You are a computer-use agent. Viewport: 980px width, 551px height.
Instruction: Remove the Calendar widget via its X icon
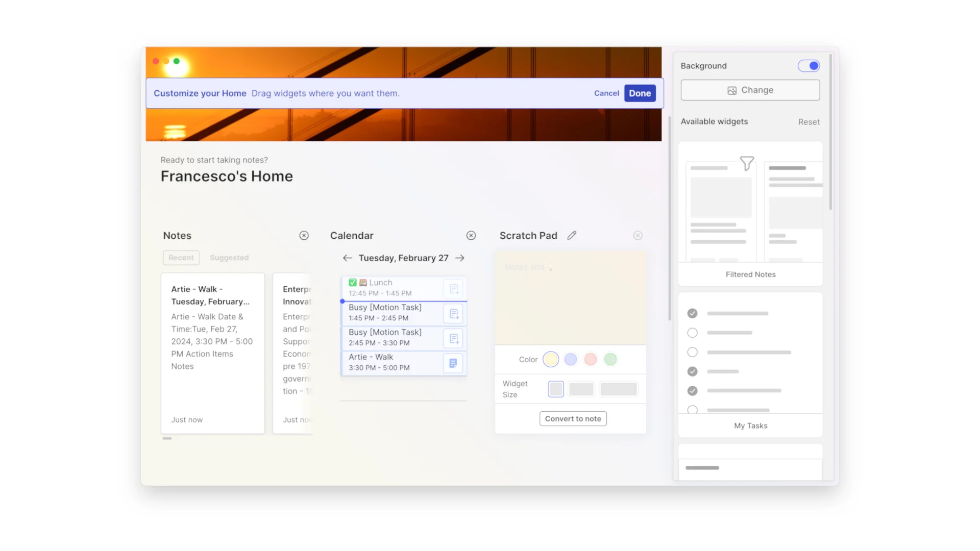(471, 235)
